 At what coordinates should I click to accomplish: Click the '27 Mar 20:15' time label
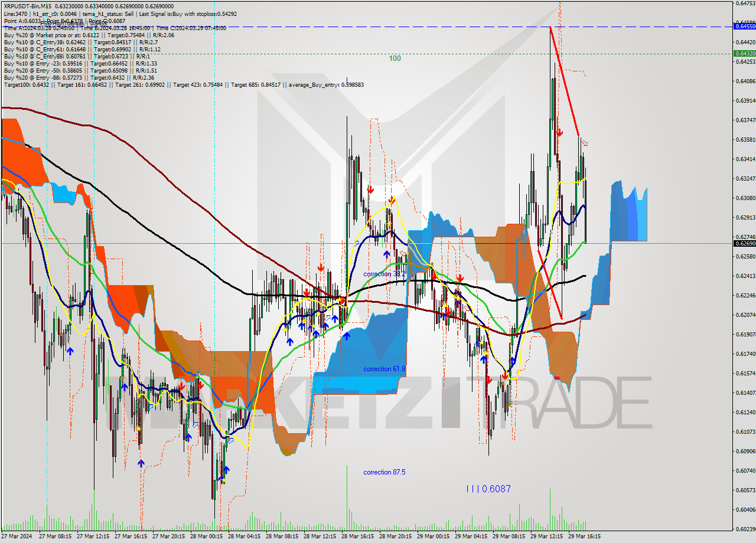pos(168,537)
